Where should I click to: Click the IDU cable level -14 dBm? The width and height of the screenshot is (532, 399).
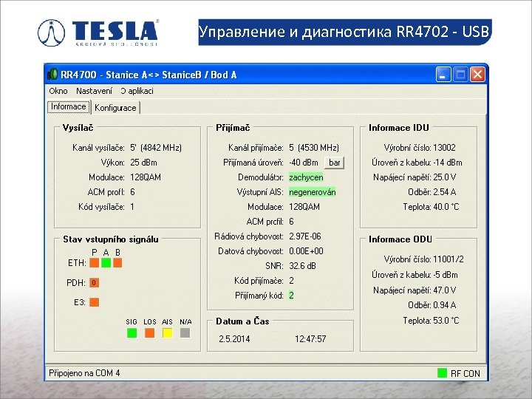448,163
